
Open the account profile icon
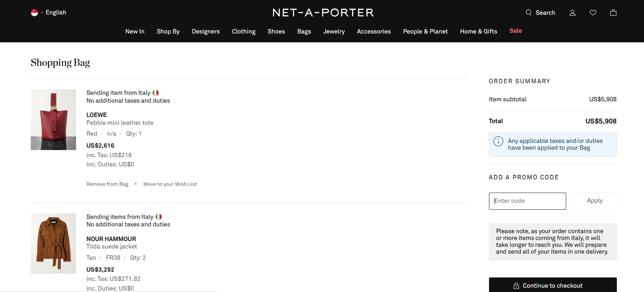[573, 13]
